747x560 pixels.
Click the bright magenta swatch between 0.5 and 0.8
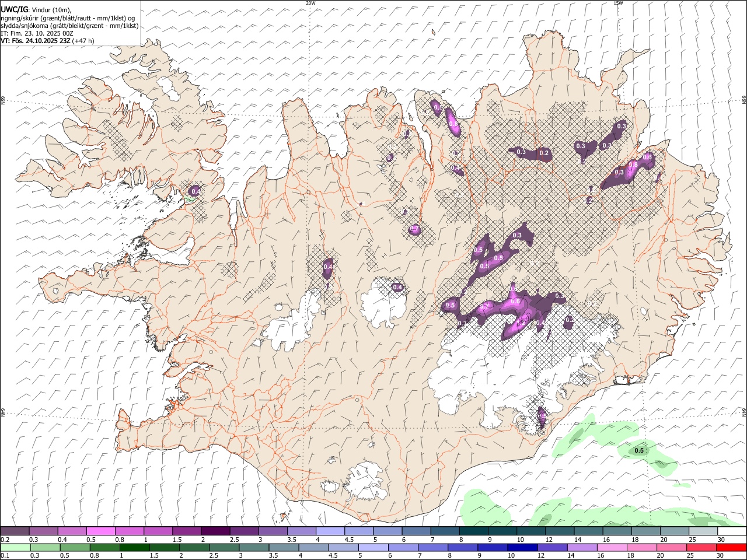click(x=100, y=531)
